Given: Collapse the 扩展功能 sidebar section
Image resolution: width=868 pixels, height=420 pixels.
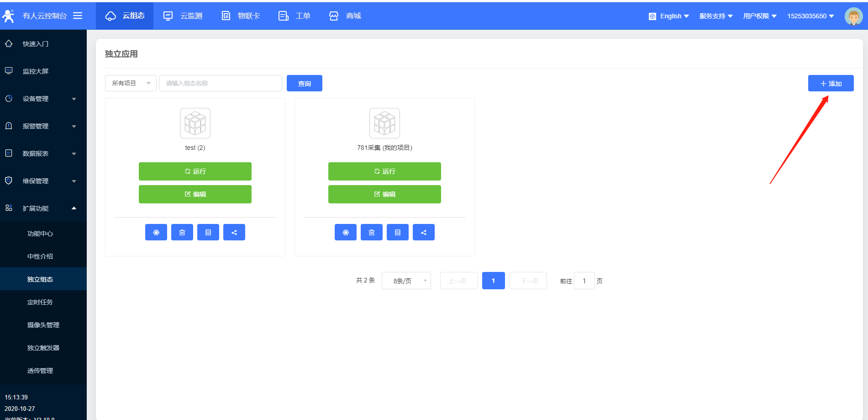Looking at the screenshot, I should point(43,208).
